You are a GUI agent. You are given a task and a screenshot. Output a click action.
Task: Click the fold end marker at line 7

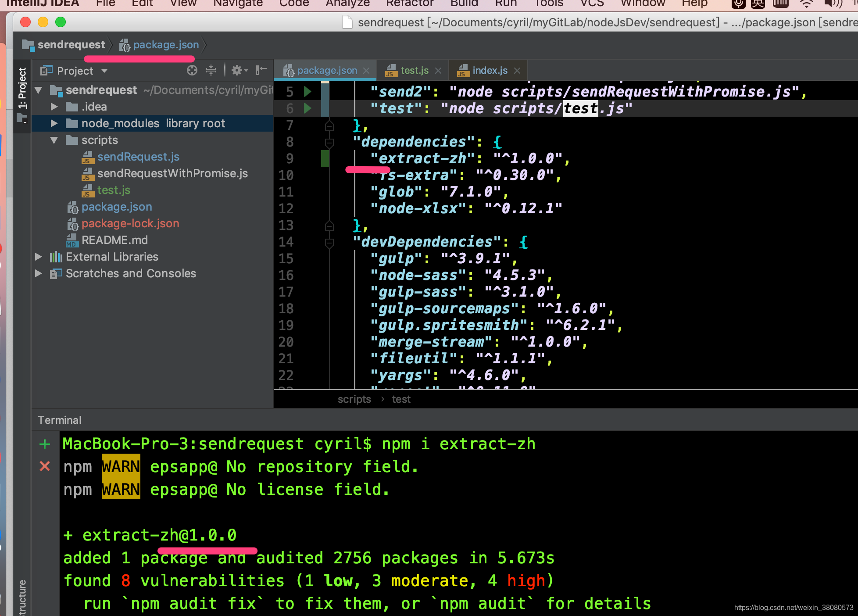coord(329,126)
